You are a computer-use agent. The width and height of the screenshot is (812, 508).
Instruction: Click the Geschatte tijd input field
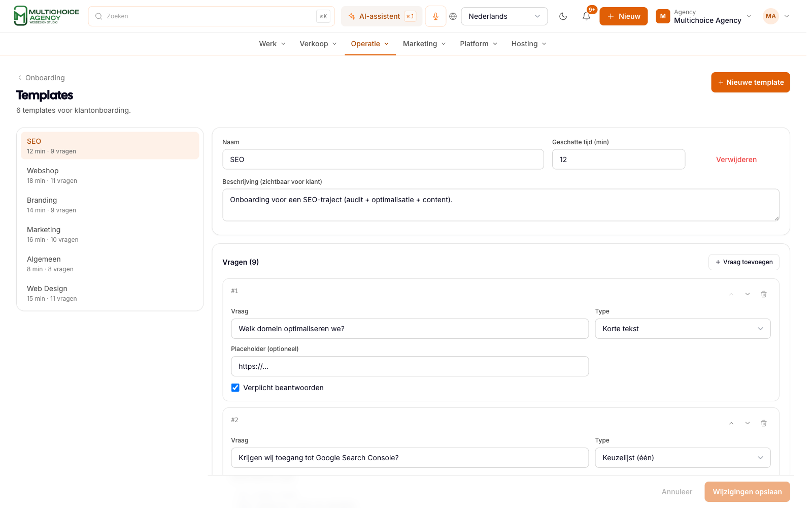click(x=619, y=160)
